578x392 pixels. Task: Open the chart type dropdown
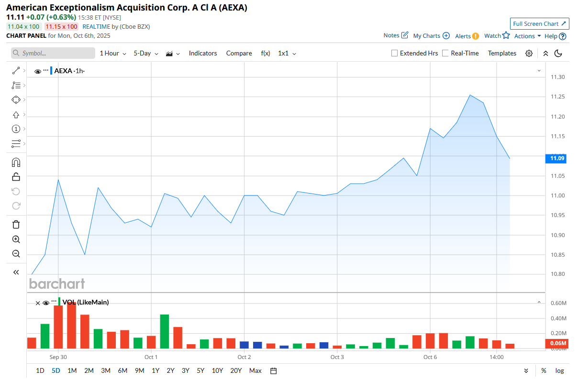coord(173,54)
